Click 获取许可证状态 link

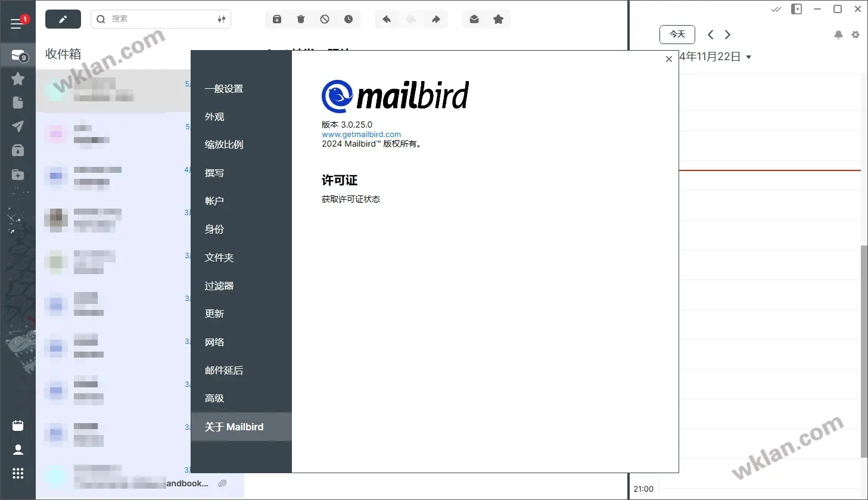pyautogui.click(x=351, y=199)
